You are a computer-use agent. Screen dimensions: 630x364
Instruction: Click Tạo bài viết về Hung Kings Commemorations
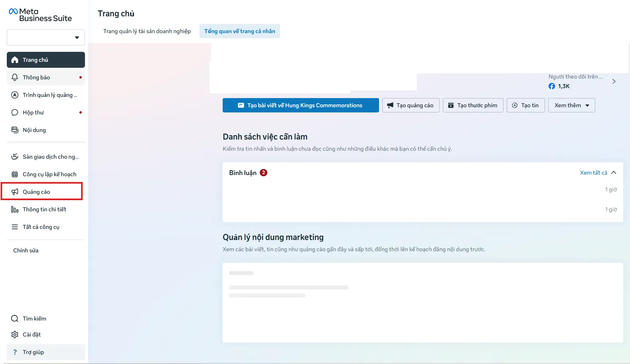[x=301, y=105]
